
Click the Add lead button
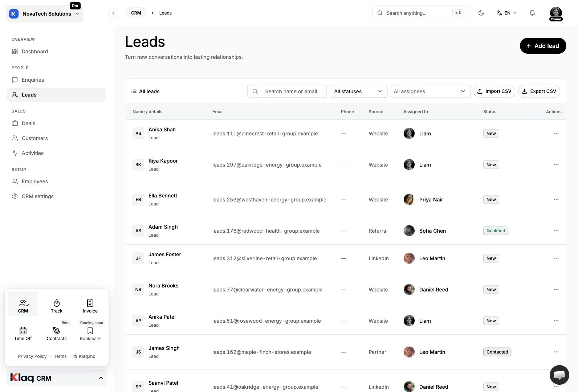543,46
